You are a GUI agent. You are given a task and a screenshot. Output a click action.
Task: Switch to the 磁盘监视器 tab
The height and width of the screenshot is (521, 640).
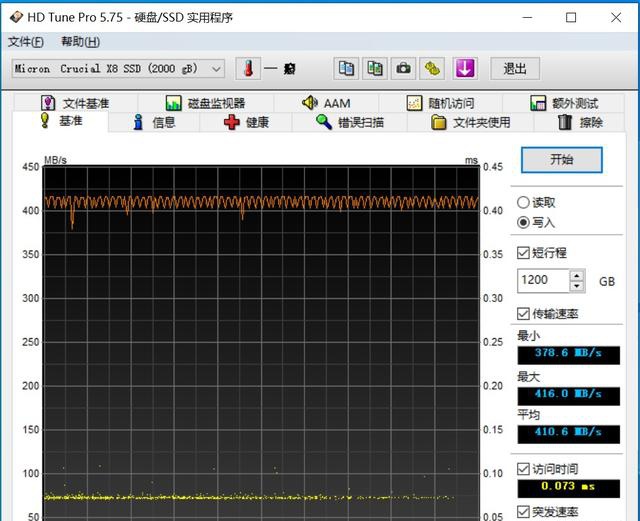205,103
